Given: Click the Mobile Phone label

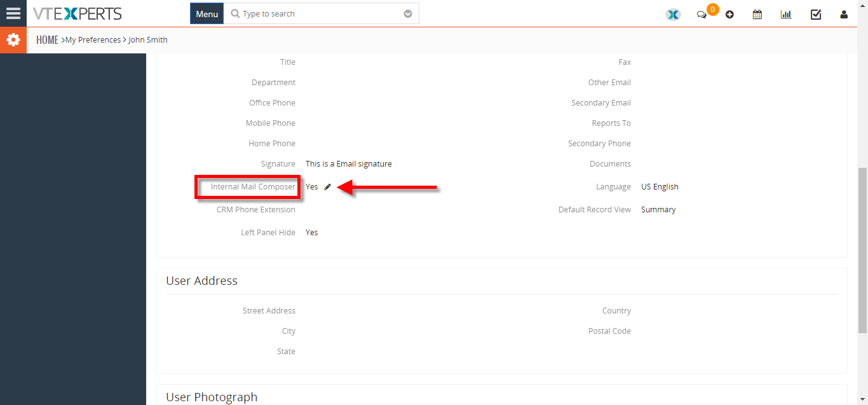Looking at the screenshot, I should pyautogui.click(x=271, y=123).
